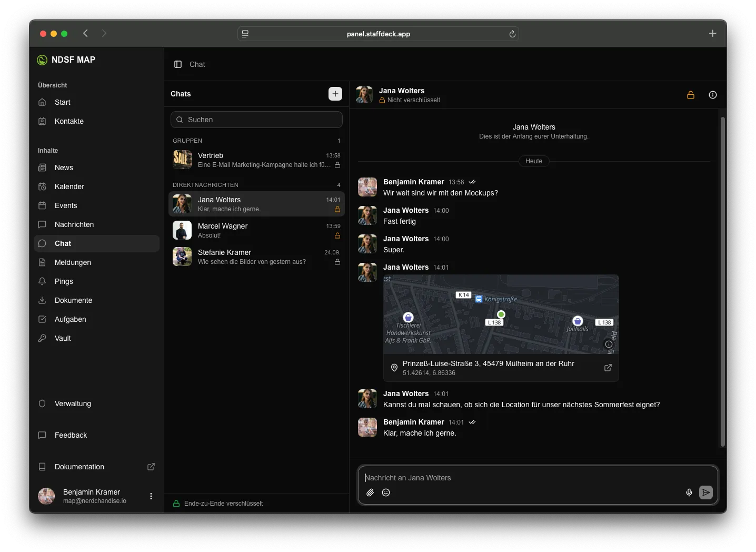The height and width of the screenshot is (552, 756).
Task: Reload page in browser address bar
Action: [x=512, y=34]
